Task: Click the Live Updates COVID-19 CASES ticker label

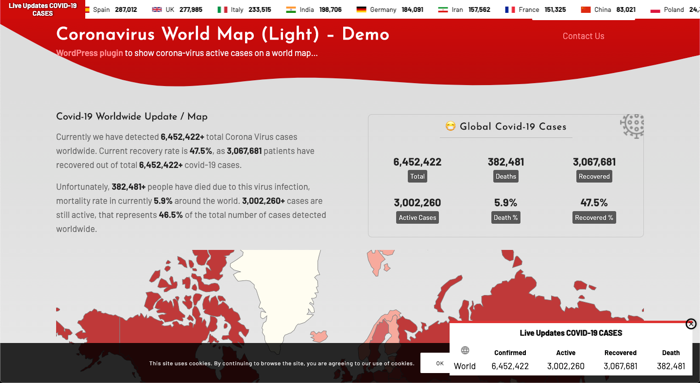Action: tap(42, 9)
